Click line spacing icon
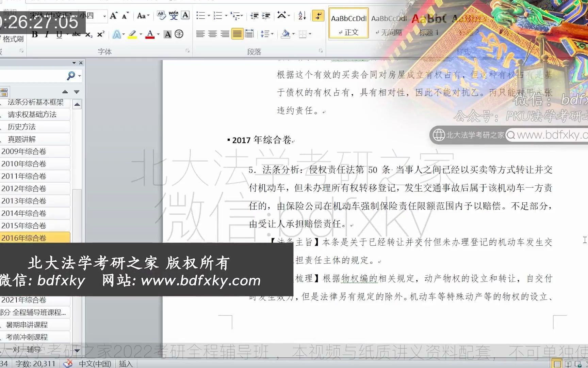This screenshot has width=588, height=368. [265, 34]
